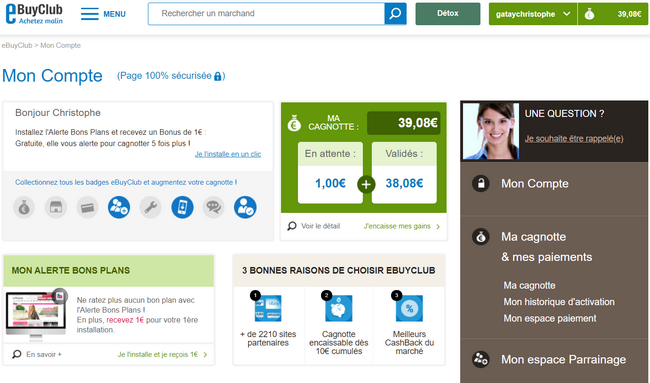Viewport: 650px width, 383px height.
Task: Click the magnifier icon beside 'Voir le détail'
Action: [292, 226]
